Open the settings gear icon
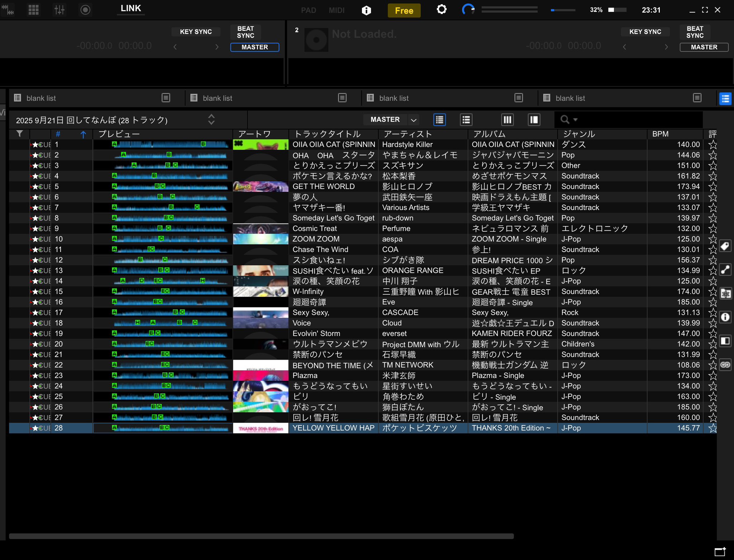Image resolution: width=734 pixels, height=560 pixels. click(442, 10)
